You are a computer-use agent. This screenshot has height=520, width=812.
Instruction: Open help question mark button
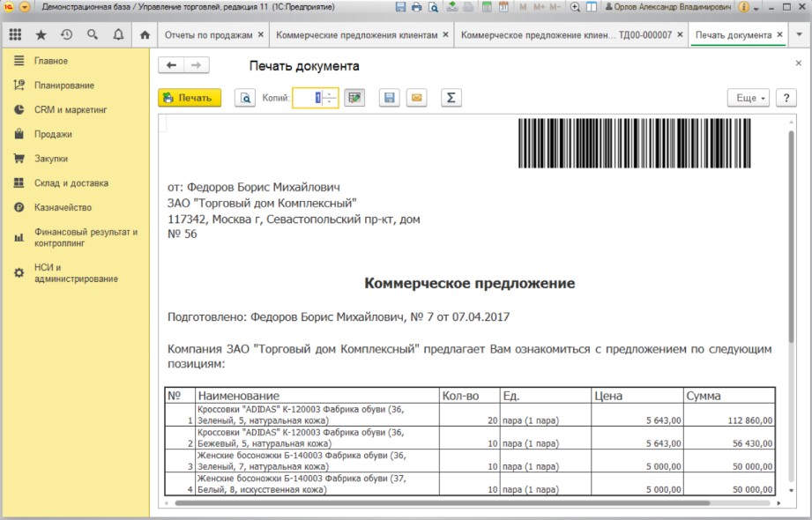(x=786, y=97)
